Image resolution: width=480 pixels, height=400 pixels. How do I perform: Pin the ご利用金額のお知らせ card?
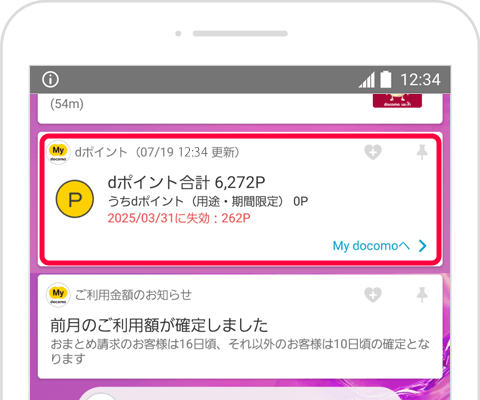point(422,295)
